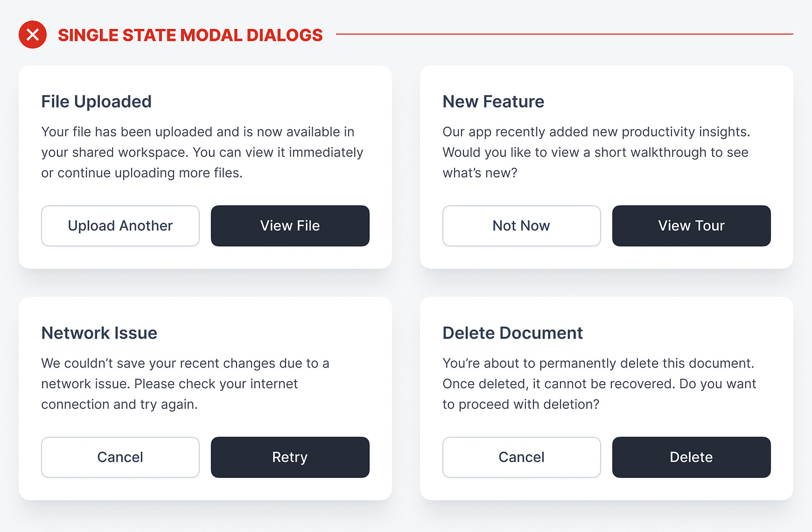Click the productivity insights description text
The width and height of the screenshot is (812, 532).
(596, 132)
